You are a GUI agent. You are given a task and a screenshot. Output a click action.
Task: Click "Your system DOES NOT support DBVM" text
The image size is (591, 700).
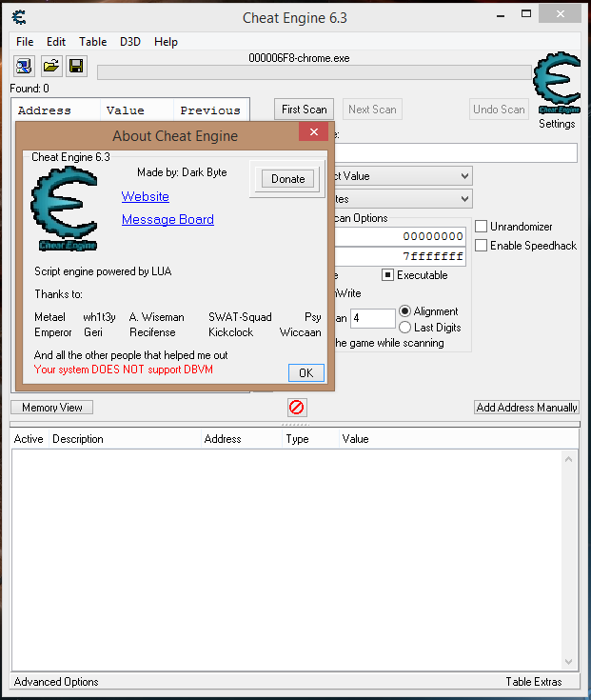click(x=124, y=370)
